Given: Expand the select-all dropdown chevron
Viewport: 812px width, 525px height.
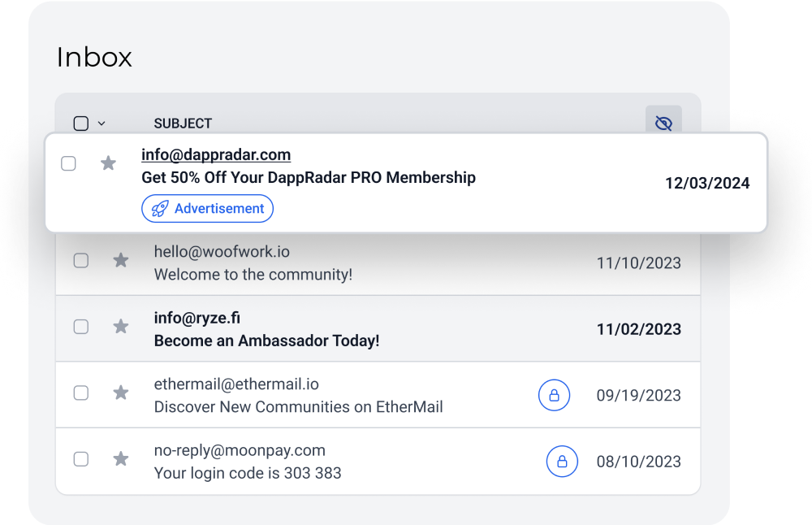Looking at the screenshot, I should click(101, 124).
